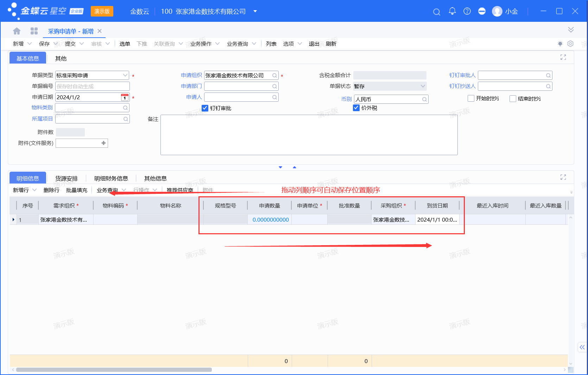Add an attachment with plus icon
Image resolution: width=588 pixels, height=375 pixels.
(x=103, y=143)
